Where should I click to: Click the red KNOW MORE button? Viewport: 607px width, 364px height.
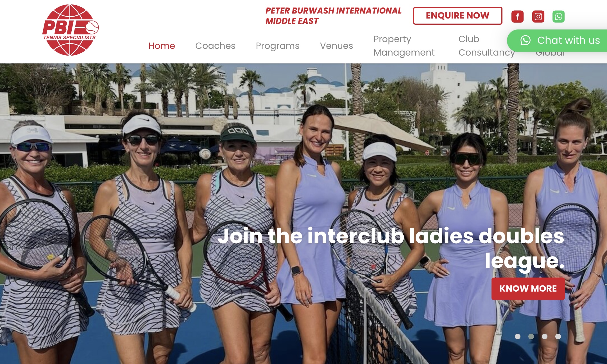[528, 289]
